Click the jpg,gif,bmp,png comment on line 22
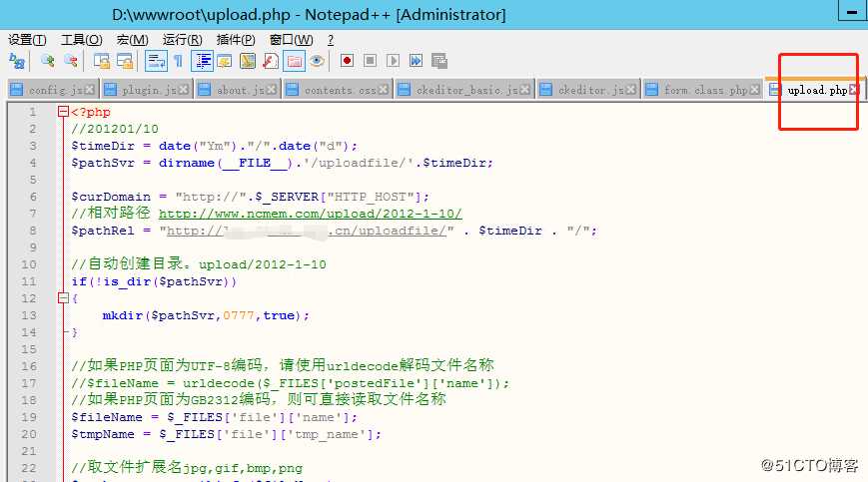 (x=187, y=468)
